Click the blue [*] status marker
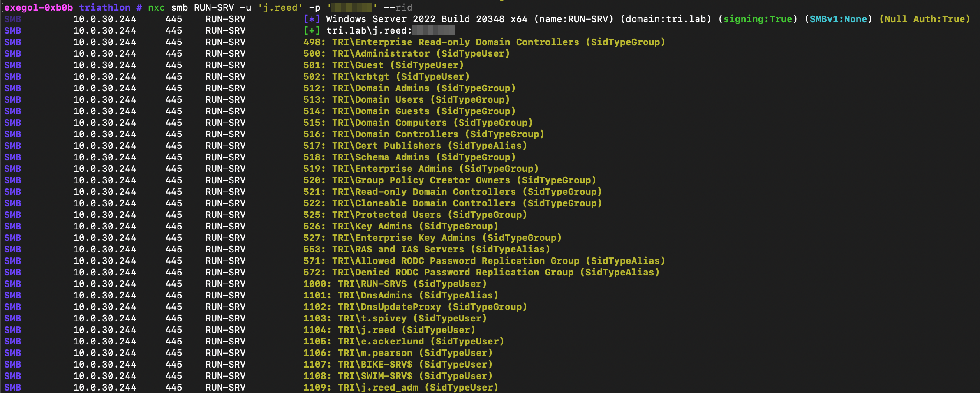 coord(312,19)
